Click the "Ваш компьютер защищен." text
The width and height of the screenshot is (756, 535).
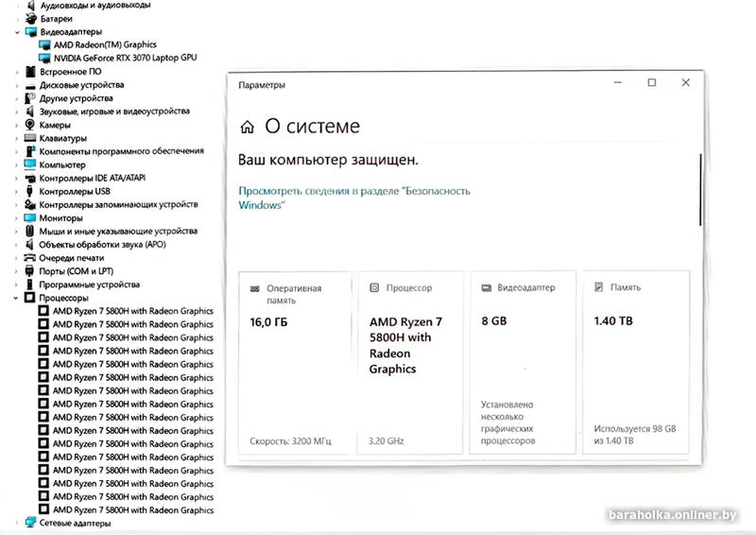click(328, 160)
